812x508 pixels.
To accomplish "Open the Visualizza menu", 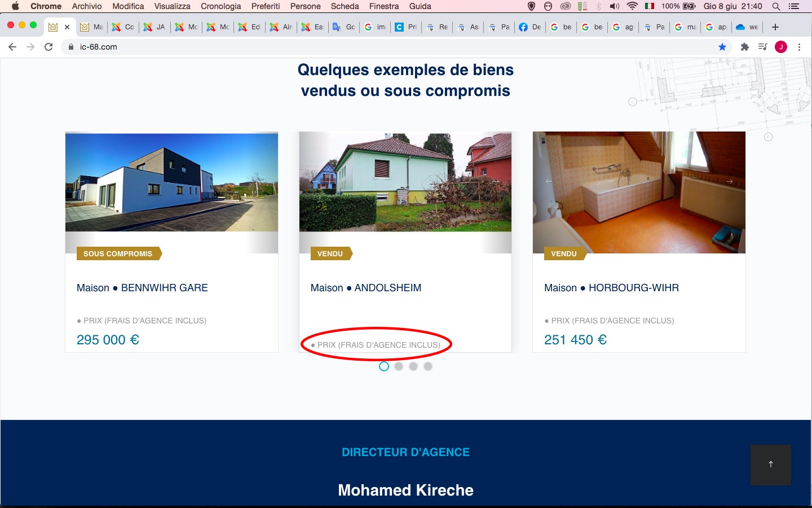I will point(172,6).
